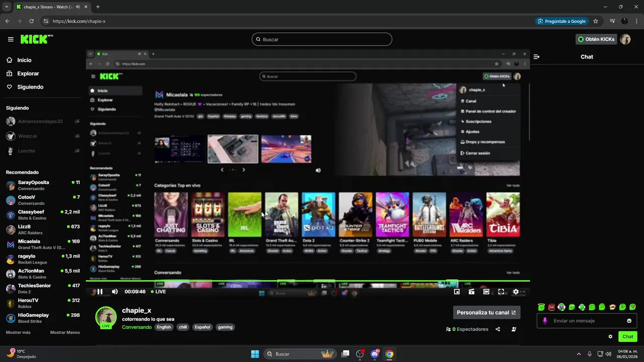Open emoji picker in chat input

pyautogui.click(x=629, y=321)
